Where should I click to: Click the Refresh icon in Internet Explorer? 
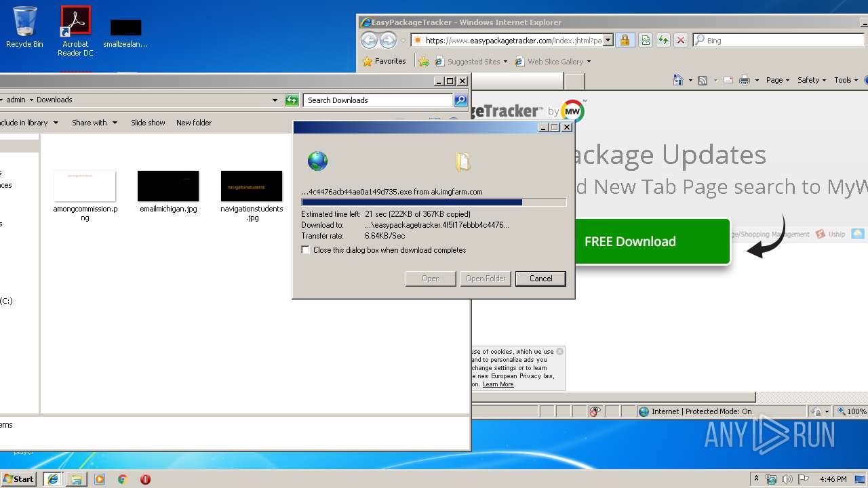(x=663, y=40)
